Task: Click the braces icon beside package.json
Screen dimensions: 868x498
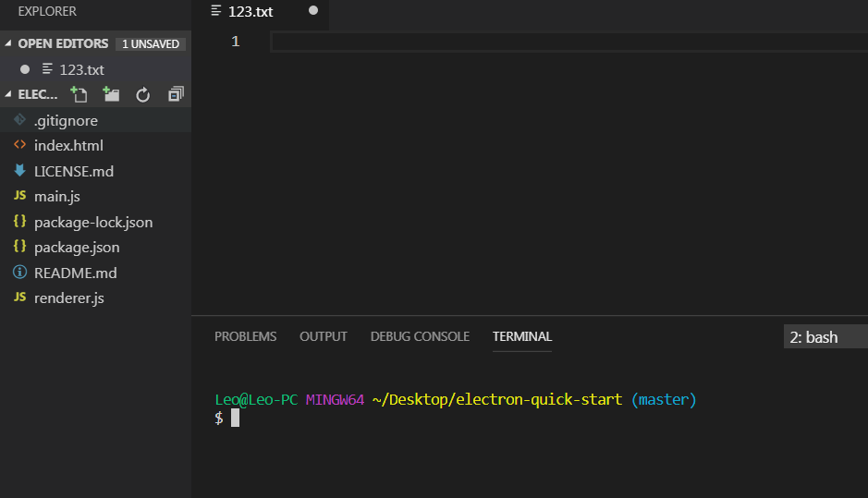Action: coord(20,247)
